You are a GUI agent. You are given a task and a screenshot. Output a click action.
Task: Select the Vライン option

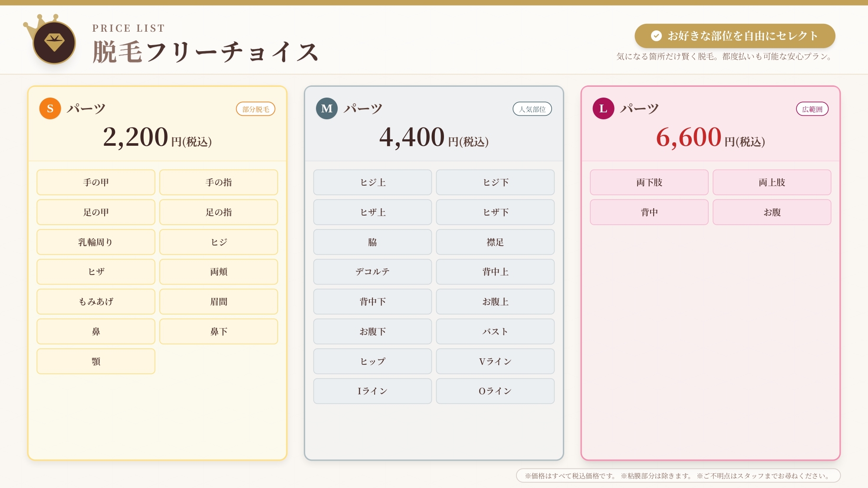[x=495, y=361]
